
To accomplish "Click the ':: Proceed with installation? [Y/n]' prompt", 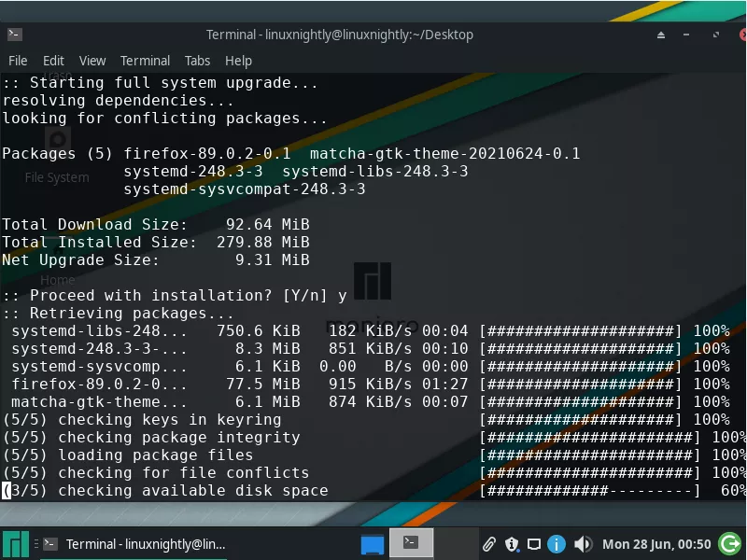I will (164, 295).
